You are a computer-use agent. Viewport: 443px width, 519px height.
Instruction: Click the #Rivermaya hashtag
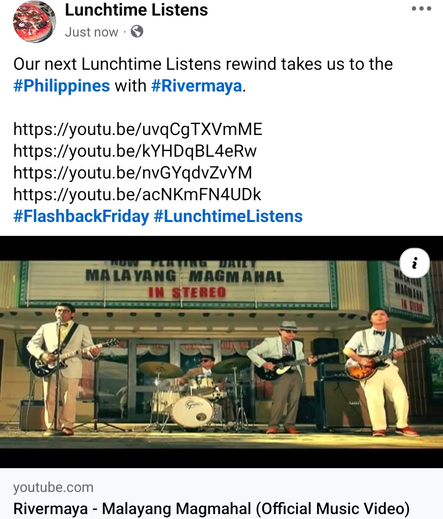click(x=197, y=86)
